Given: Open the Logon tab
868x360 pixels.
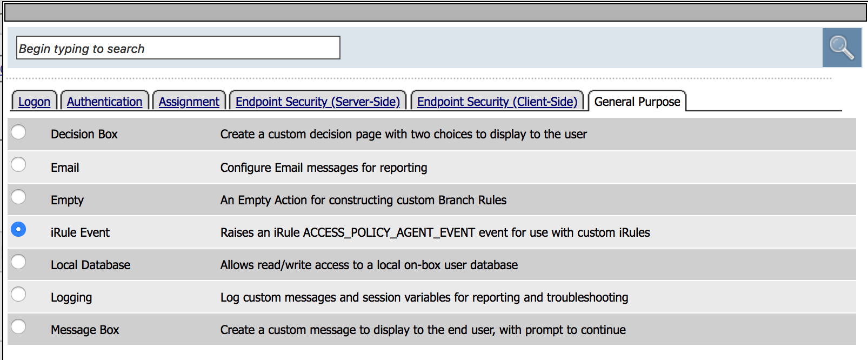Looking at the screenshot, I should tap(34, 102).
